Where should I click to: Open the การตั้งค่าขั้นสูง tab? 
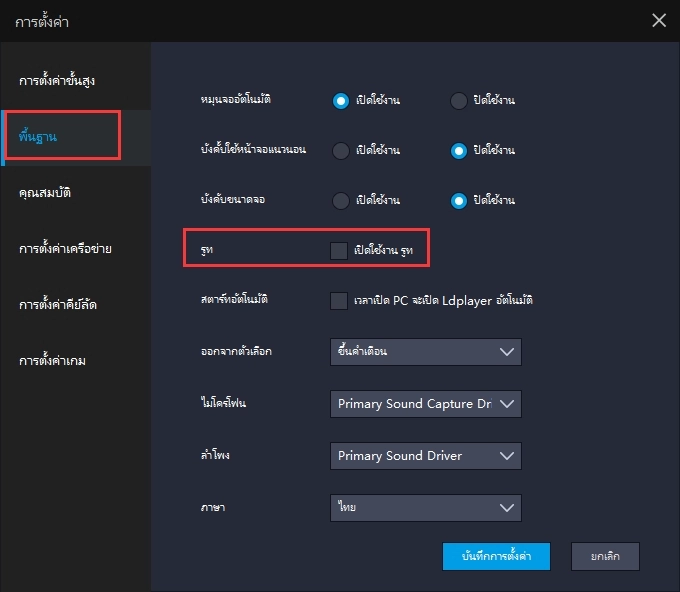57,79
